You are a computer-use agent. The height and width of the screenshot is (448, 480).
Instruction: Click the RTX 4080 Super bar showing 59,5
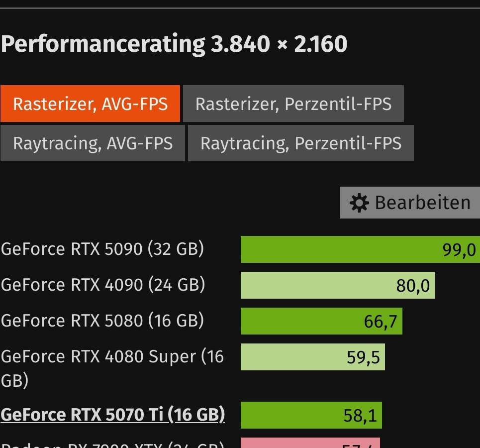pyautogui.click(x=313, y=357)
